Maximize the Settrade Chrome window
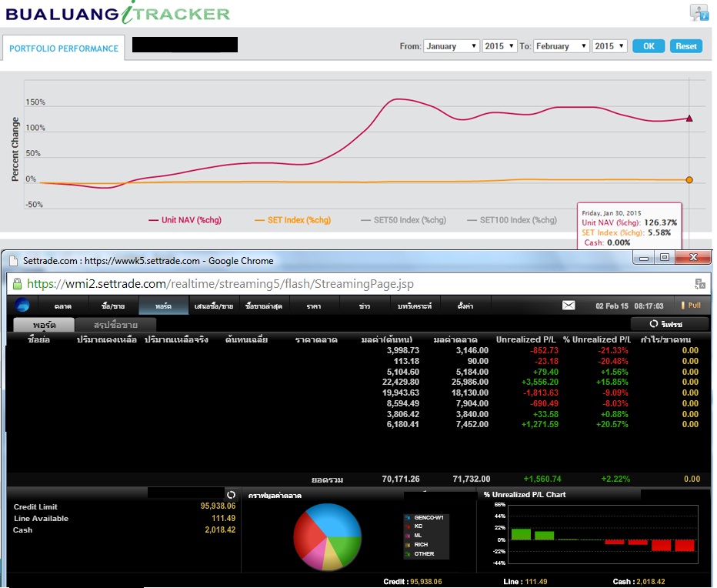 pos(665,258)
